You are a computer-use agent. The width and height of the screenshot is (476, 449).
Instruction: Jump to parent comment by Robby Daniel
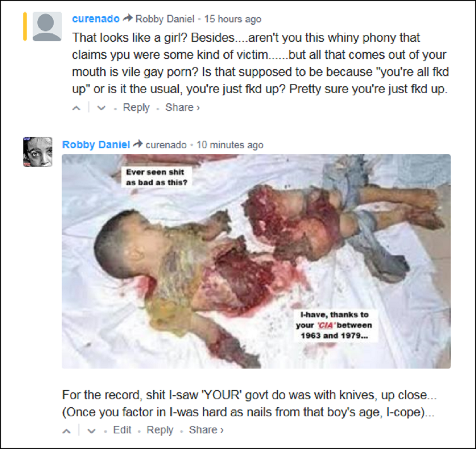[165, 19]
